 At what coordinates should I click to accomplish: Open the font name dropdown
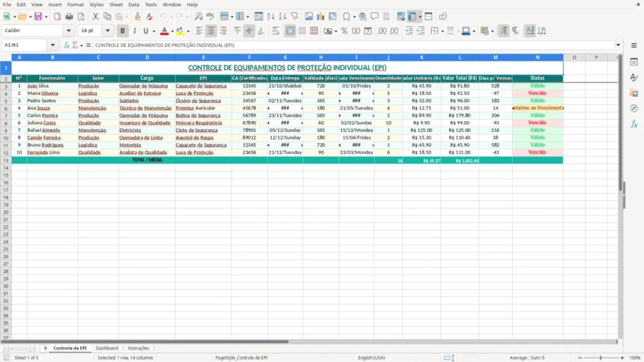[x=69, y=31]
